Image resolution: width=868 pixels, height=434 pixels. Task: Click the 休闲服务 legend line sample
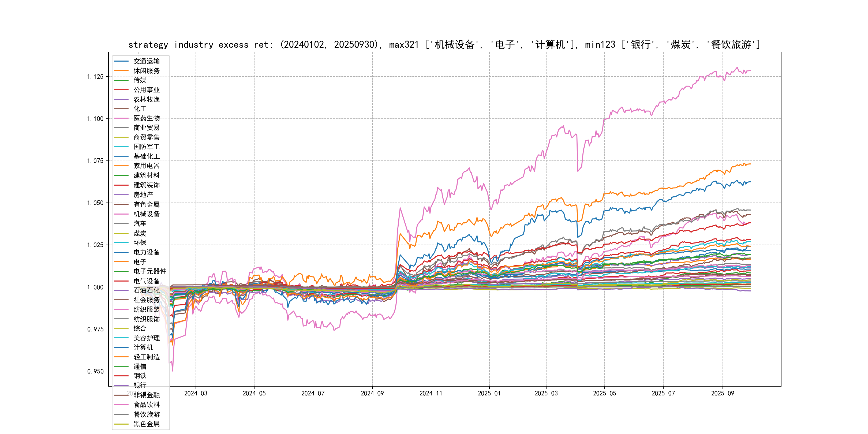121,71
